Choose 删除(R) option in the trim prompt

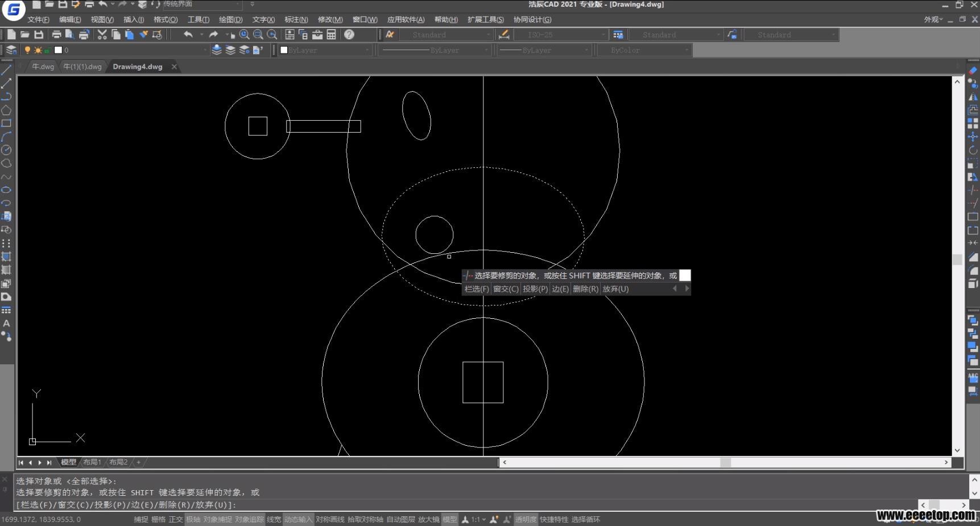(x=585, y=289)
